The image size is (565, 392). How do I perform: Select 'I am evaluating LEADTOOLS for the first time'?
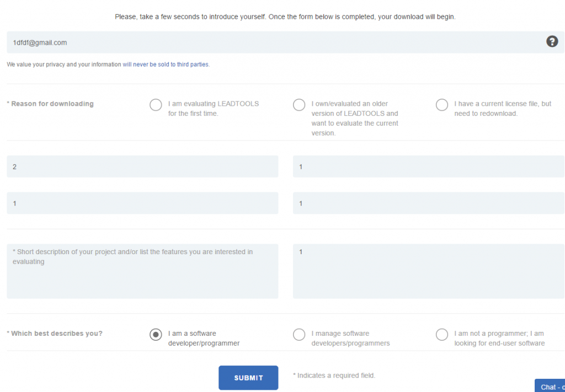point(156,105)
